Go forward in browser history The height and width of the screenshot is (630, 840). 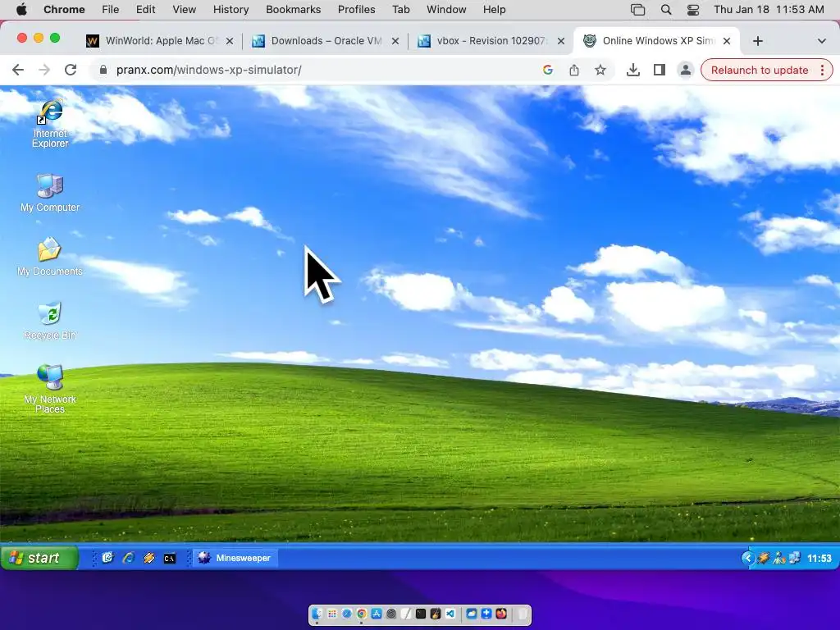pos(44,70)
